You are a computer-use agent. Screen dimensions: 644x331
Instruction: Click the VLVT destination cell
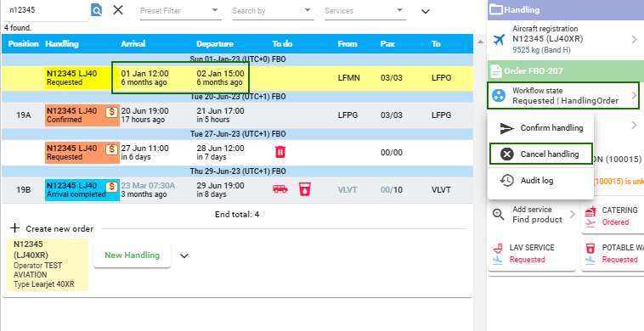point(441,190)
